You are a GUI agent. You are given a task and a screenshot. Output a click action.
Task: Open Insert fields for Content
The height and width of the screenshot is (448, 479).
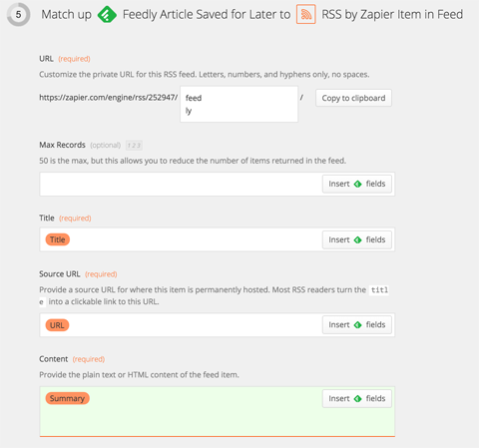pyautogui.click(x=357, y=399)
